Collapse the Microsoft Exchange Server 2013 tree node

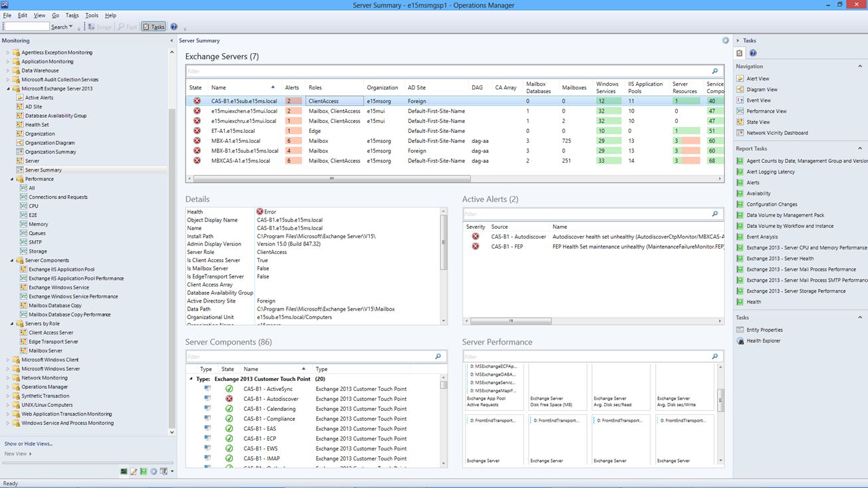coord(9,88)
